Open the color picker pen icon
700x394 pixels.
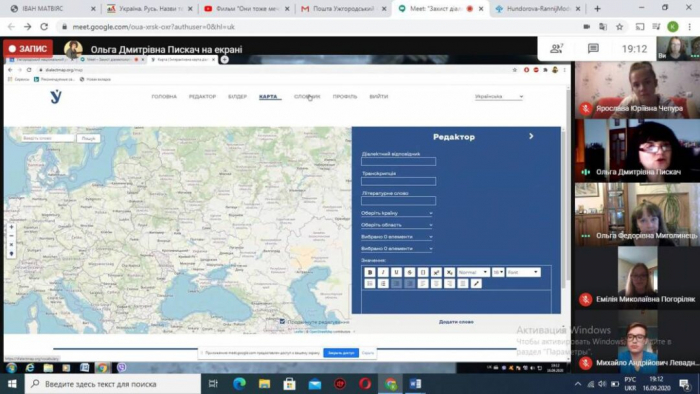click(x=476, y=284)
